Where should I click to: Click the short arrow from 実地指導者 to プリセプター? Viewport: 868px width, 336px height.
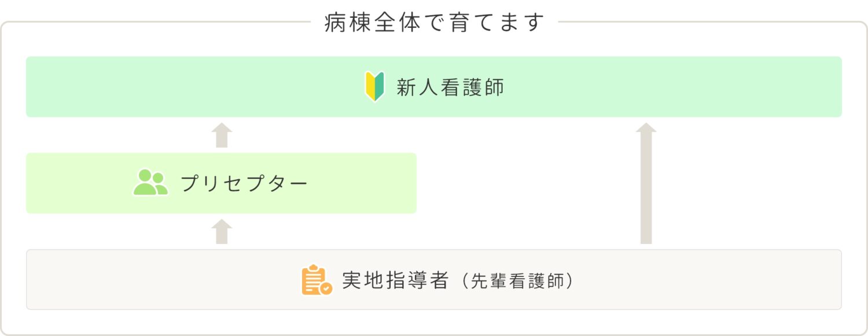click(x=222, y=231)
